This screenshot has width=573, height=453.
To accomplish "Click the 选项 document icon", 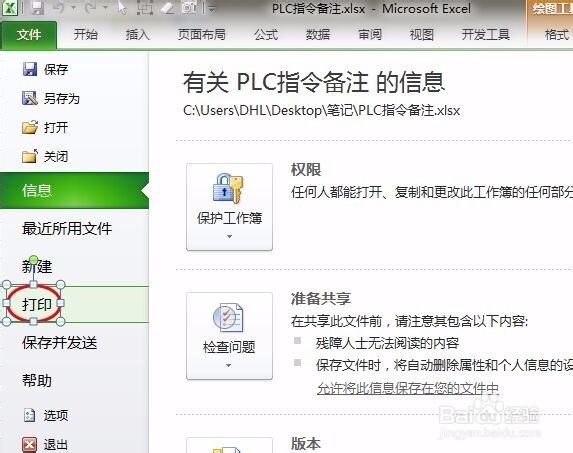I will pos(30,415).
